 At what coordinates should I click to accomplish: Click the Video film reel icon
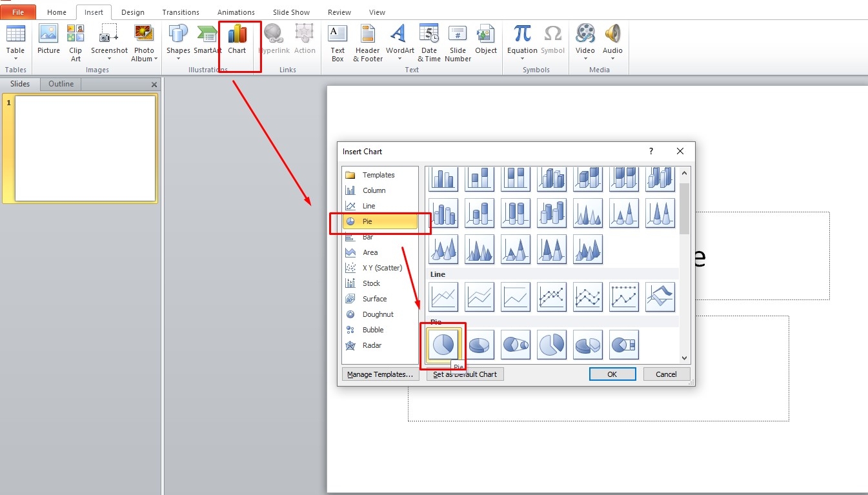(x=585, y=34)
